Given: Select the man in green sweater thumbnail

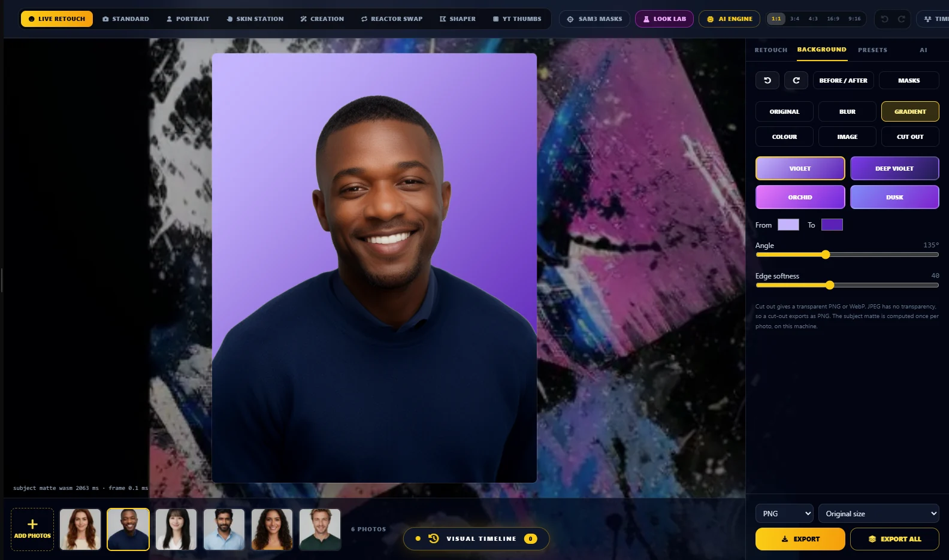Looking at the screenshot, I should [x=320, y=529].
